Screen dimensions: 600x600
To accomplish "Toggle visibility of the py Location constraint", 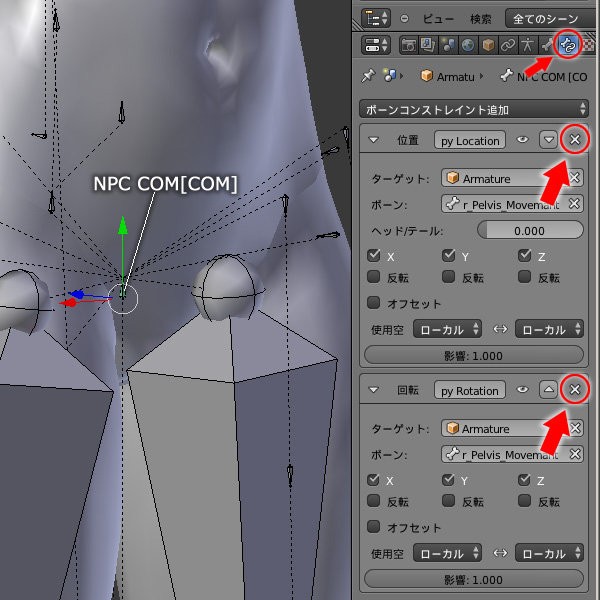I will point(522,140).
